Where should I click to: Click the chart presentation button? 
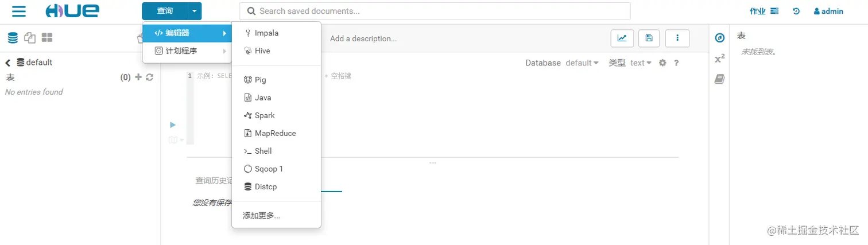click(622, 38)
